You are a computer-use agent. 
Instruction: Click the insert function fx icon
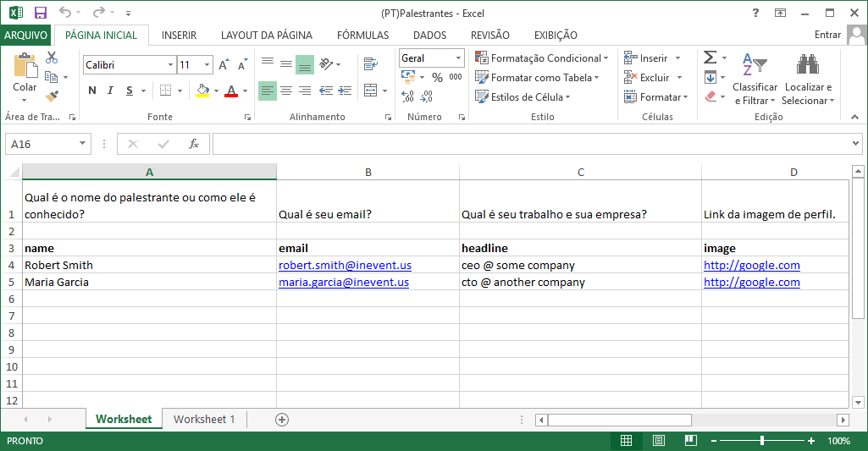coord(194,144)
